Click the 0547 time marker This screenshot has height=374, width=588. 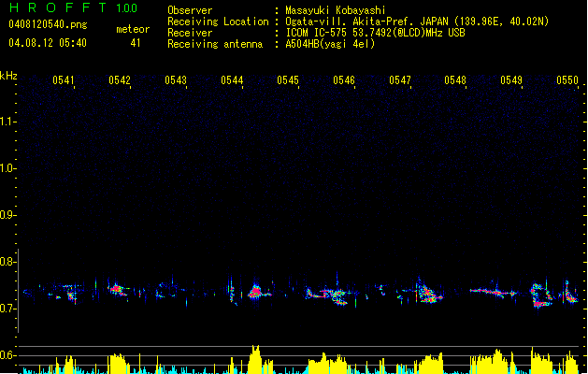pos(400,80)
